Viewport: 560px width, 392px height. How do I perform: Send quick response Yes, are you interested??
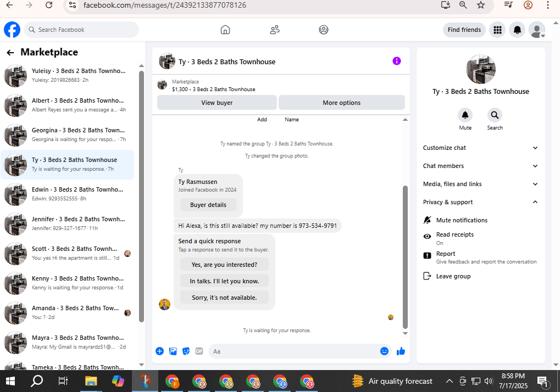point(224,265)
